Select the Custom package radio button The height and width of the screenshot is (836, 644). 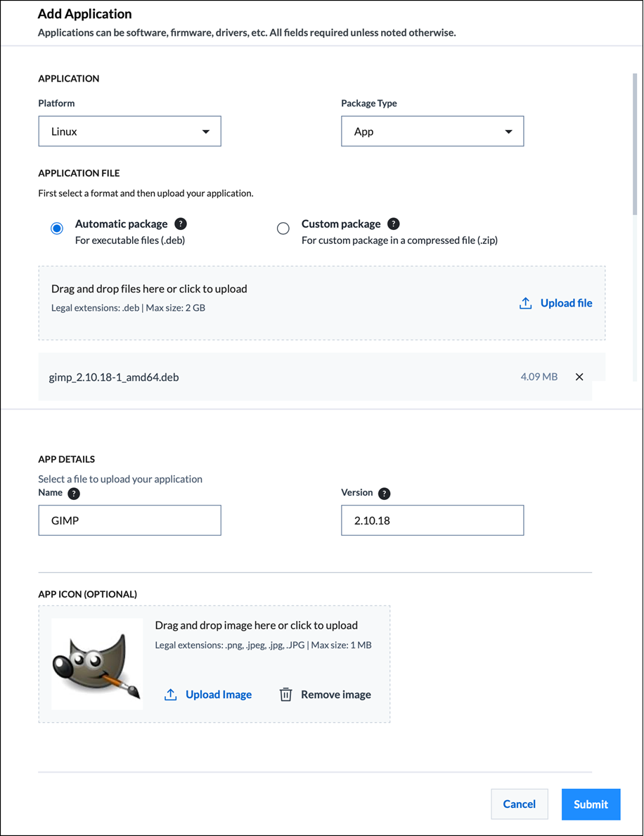283,229
